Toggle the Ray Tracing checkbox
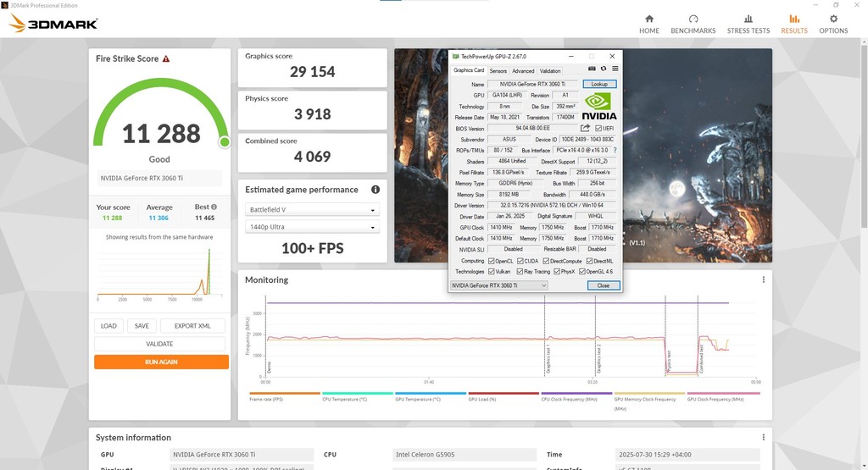 [x=520, y=272]
